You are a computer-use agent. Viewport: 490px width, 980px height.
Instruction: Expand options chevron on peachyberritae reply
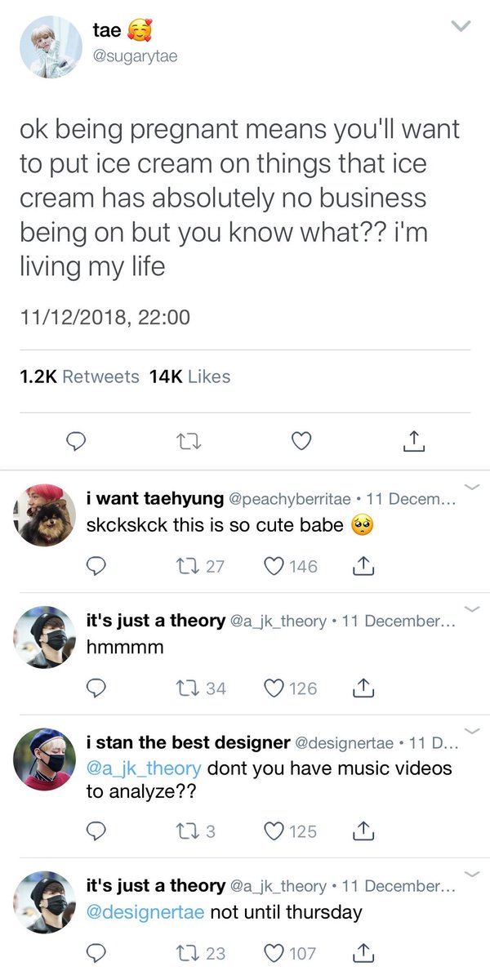(x=471, y=488)
